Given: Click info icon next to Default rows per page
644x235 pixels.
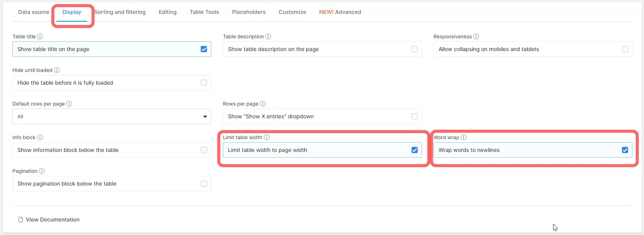Looking at the screenshot, I should point(69,104).
